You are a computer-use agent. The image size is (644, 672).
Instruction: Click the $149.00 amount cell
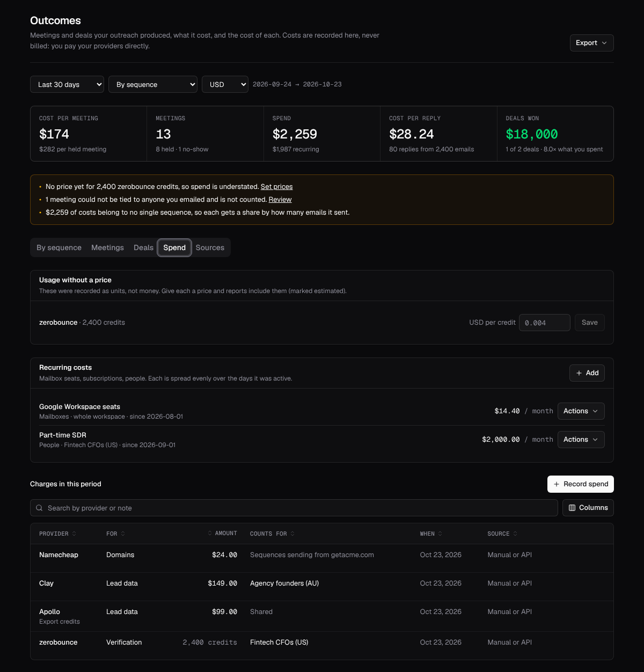(222, 583)
